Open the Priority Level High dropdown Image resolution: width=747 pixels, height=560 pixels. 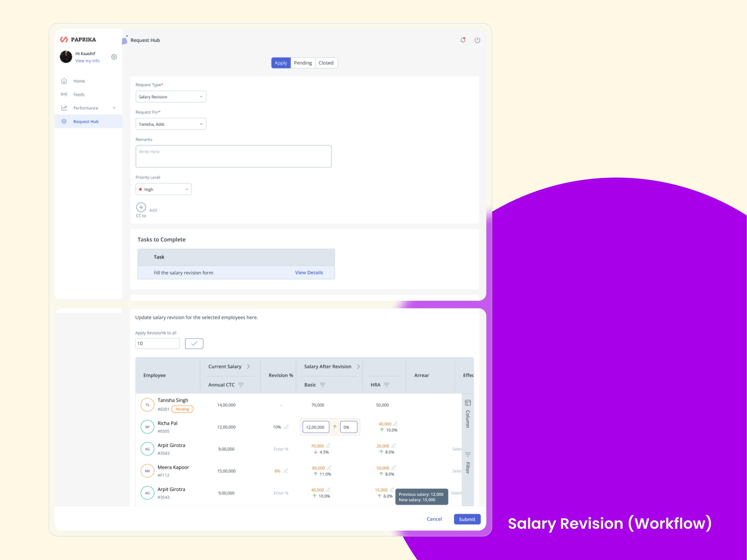[163, 189]
